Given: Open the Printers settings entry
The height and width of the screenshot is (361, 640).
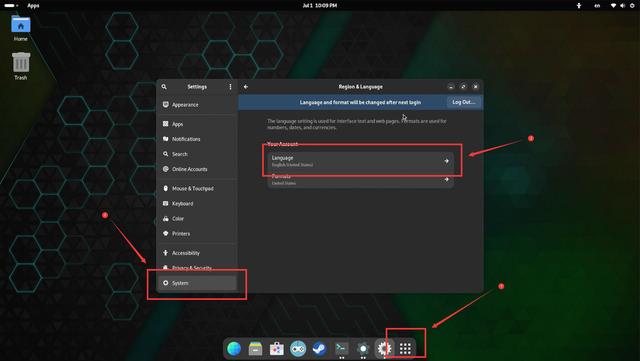Looking at the screenshot, I should 197,234.
